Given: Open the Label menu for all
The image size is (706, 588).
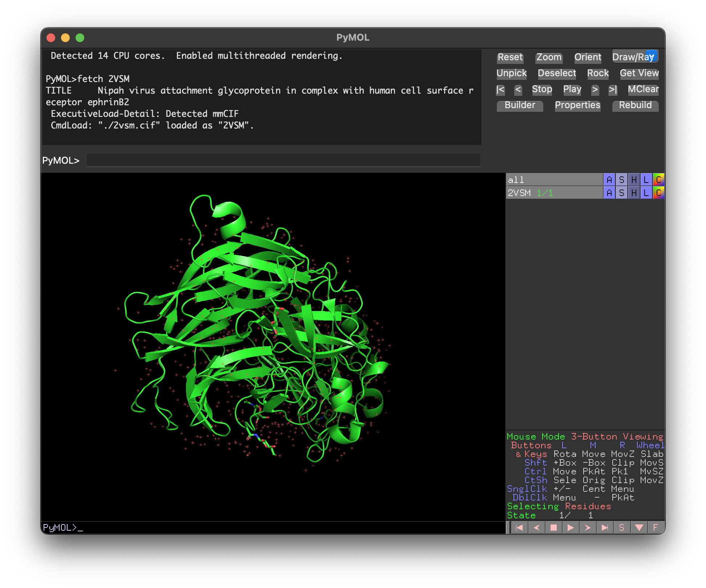Looking at the screenshot, I should coord(646,180).
